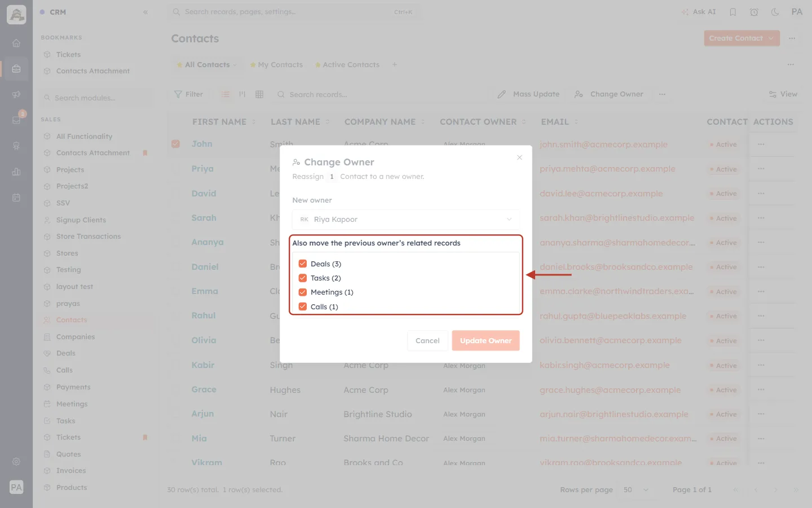Switch to list view icon

pos(226,94)
